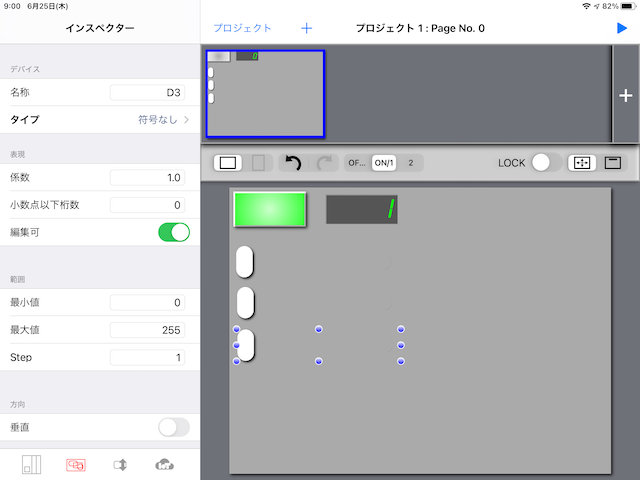This screenshot has height=480, width=640.
Task: Click the green lamp widget on canvas
Action: 270,209
